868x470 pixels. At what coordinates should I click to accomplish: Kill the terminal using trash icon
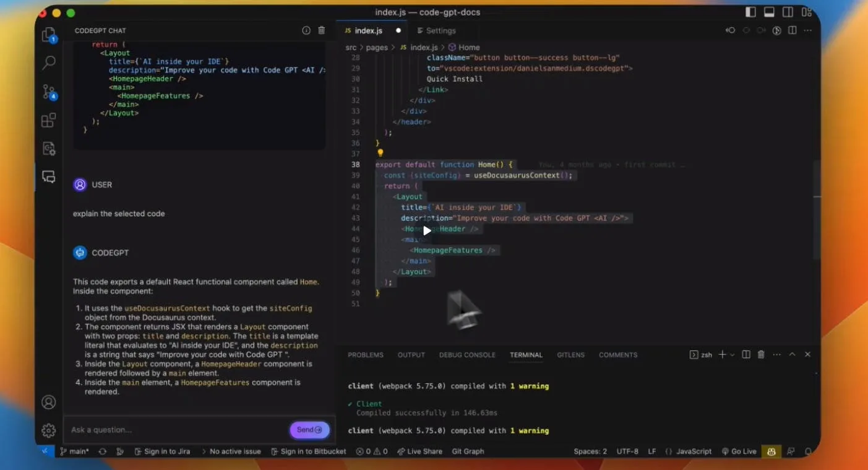(761, 355)
